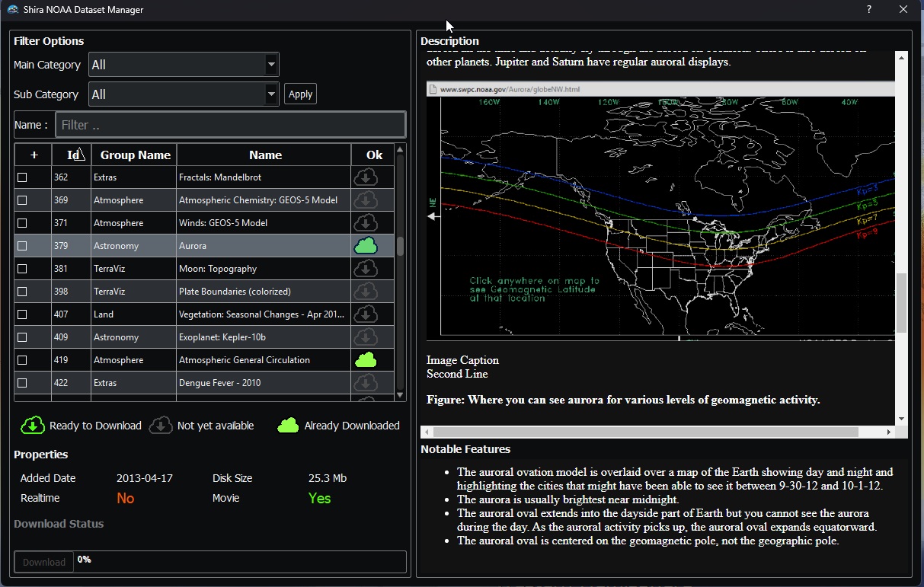Click the + column header
The width and height of the screenshot is (924, 587).
click(34, 155)
